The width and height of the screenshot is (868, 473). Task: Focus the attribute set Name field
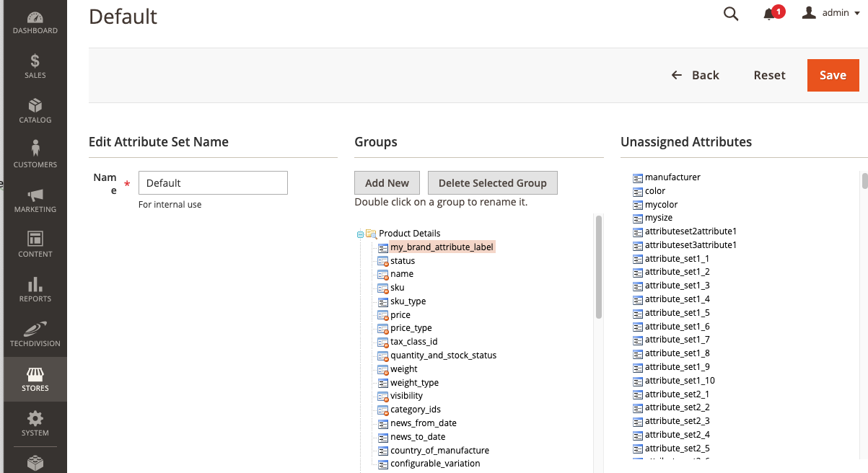[213, 182]
